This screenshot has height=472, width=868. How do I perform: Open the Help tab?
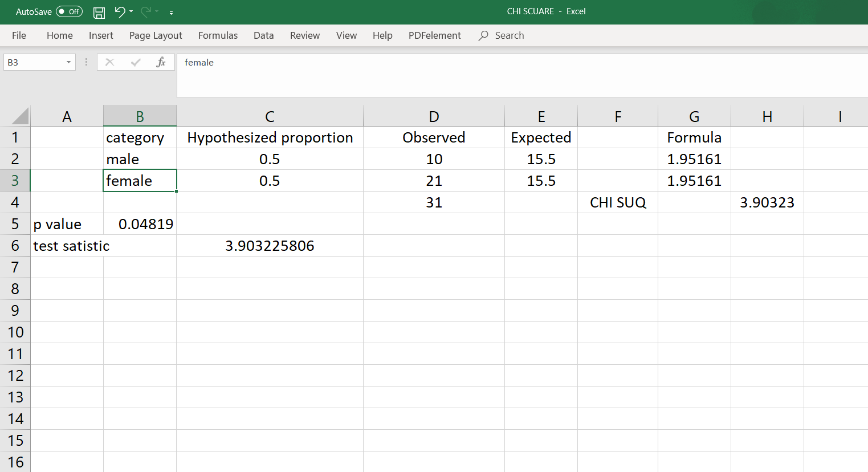(x=382, y=35)
